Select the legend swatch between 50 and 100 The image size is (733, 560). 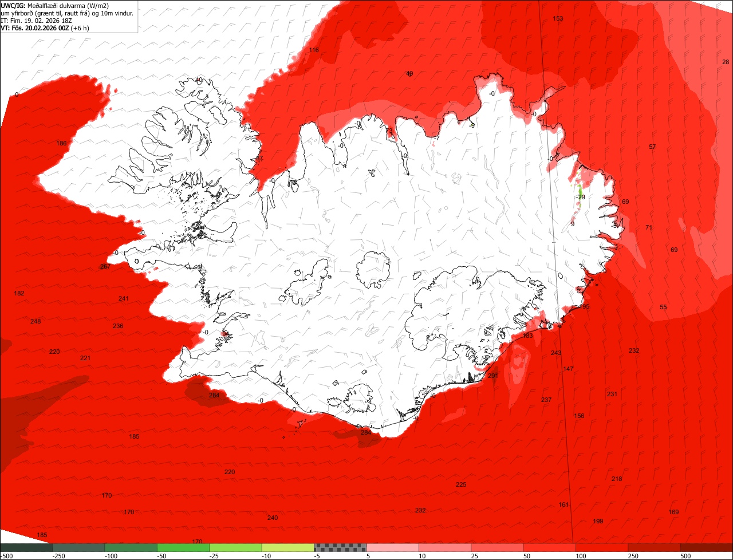[550, 547]
